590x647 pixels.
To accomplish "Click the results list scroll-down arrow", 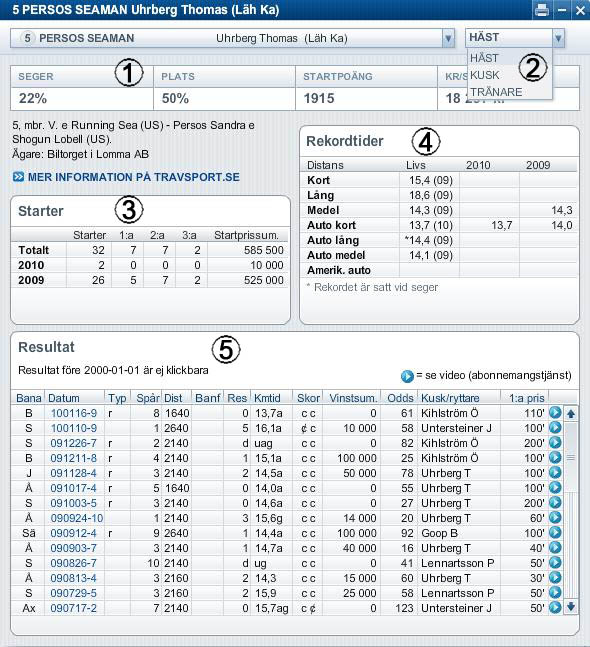I will click(x=571, y=607).
